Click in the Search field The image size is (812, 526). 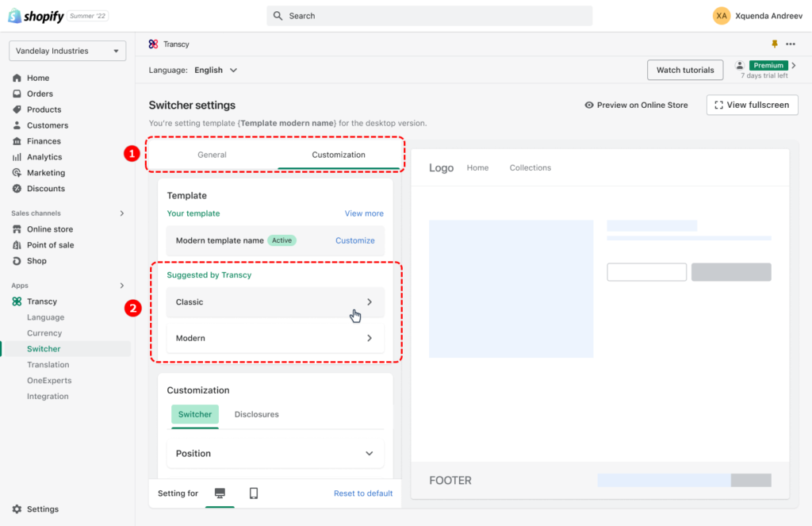coord(429,16)
